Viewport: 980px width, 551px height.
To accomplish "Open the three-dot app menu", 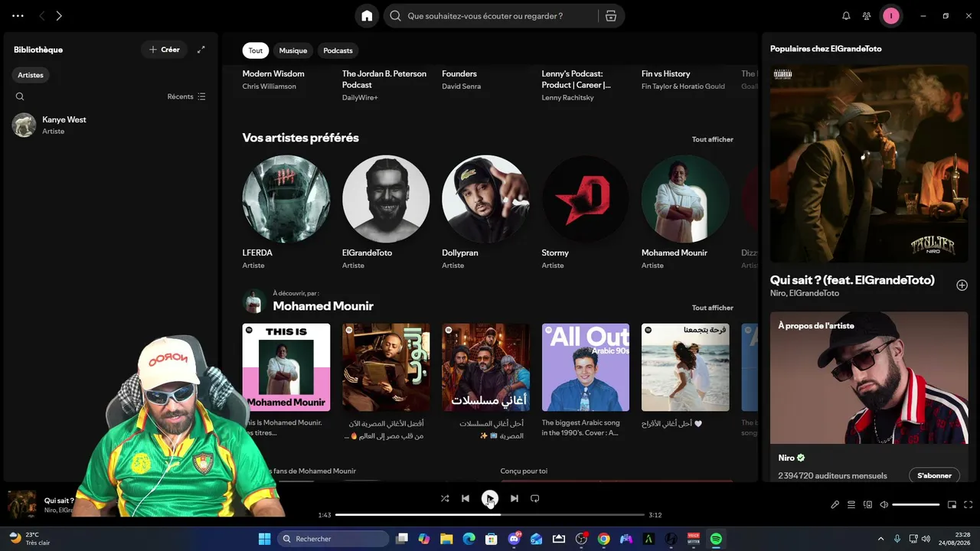I will coord(18,16).
